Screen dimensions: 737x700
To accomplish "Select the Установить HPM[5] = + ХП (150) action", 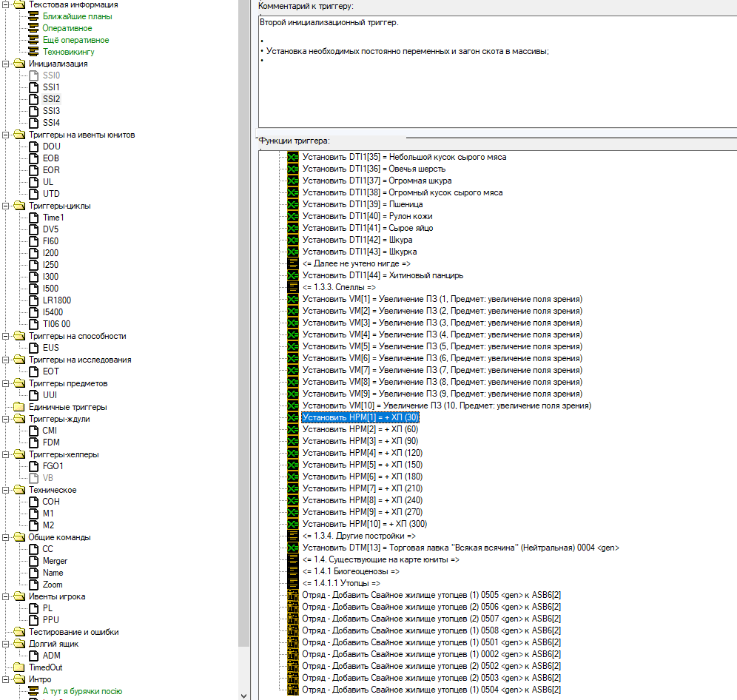I will click(x=363, y=465).
